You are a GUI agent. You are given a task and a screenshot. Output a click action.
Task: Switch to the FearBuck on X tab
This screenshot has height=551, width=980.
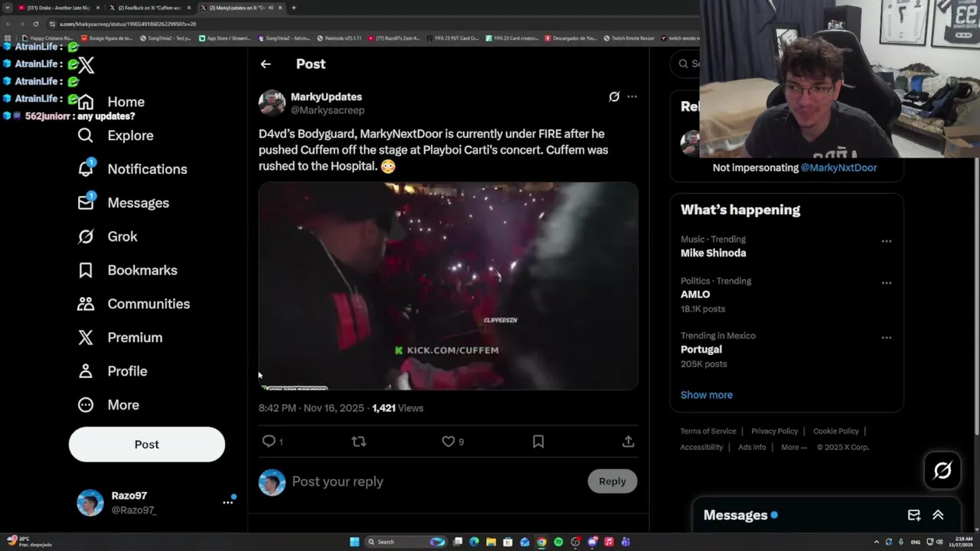pos(149,8)
